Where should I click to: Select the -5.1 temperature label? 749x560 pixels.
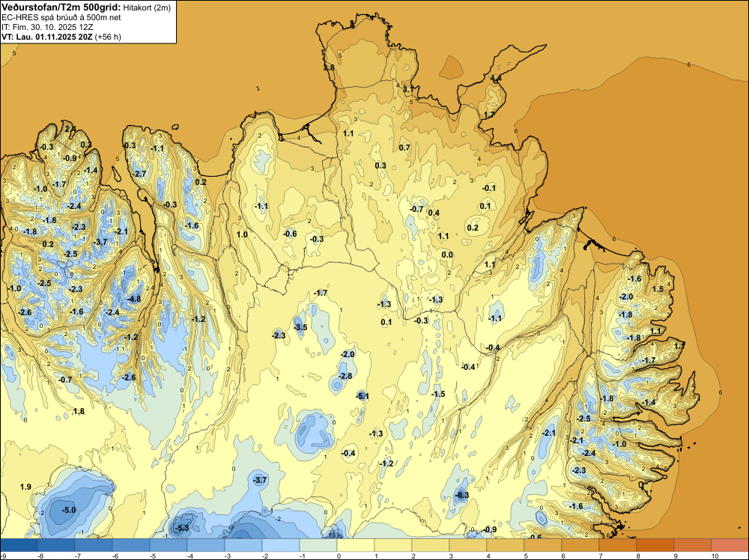(x=362, y=396)
